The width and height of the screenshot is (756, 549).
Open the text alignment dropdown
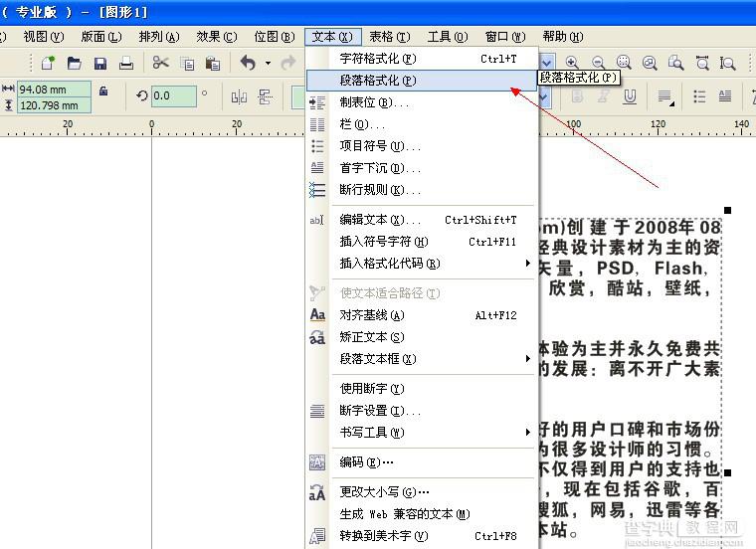pyautogui.click(x=665, y=96)
